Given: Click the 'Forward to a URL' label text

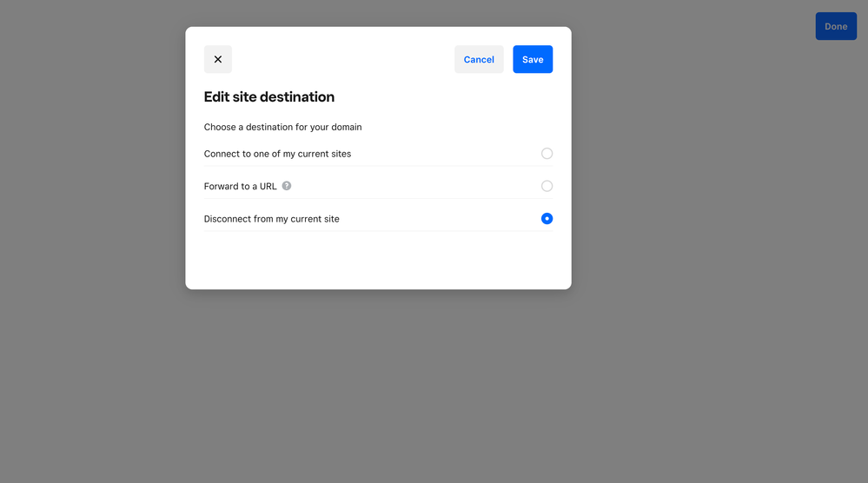Looking at the screenshot, I should [x=240, y=186].
